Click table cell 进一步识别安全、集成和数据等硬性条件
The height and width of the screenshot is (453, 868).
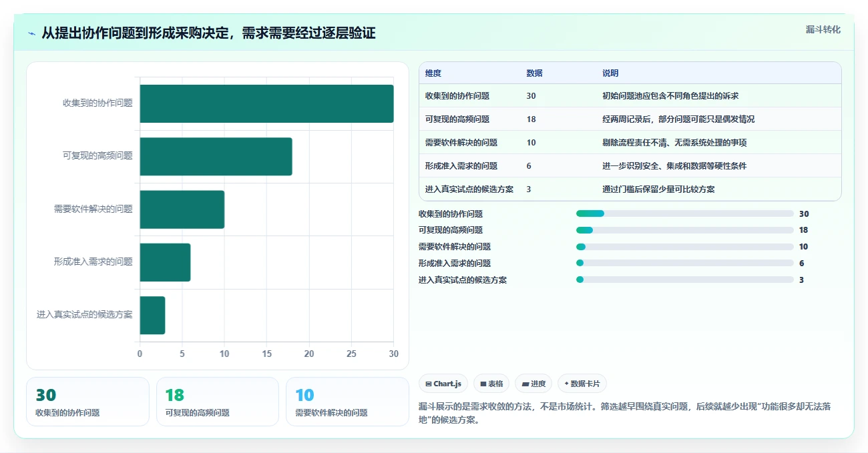pyautogui.click(x=674, y=166)
